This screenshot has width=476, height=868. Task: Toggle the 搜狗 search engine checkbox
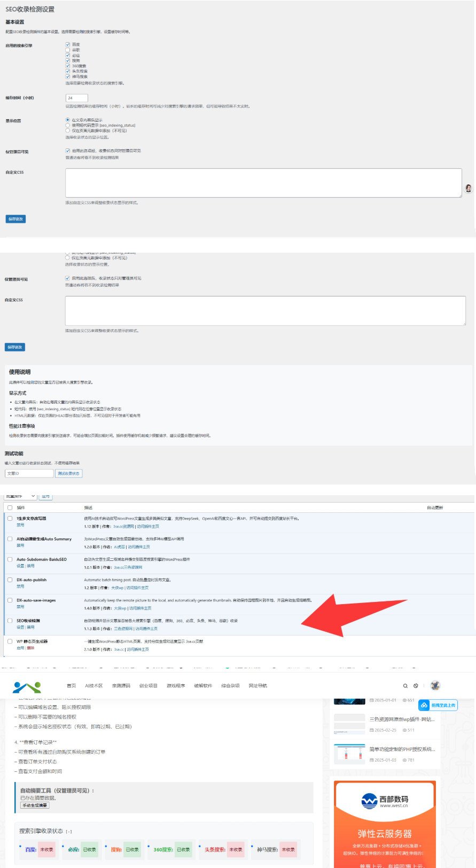(68, 60)
